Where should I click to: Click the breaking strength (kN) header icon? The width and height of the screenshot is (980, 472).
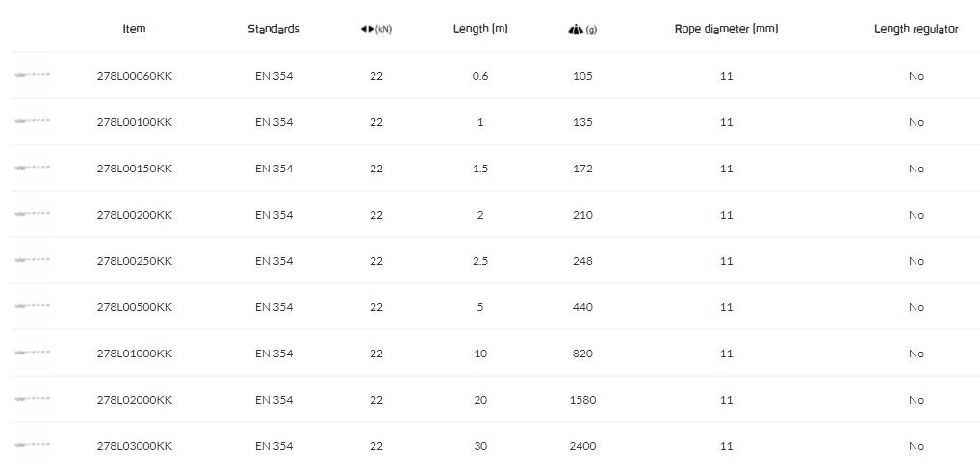[367, 29]
